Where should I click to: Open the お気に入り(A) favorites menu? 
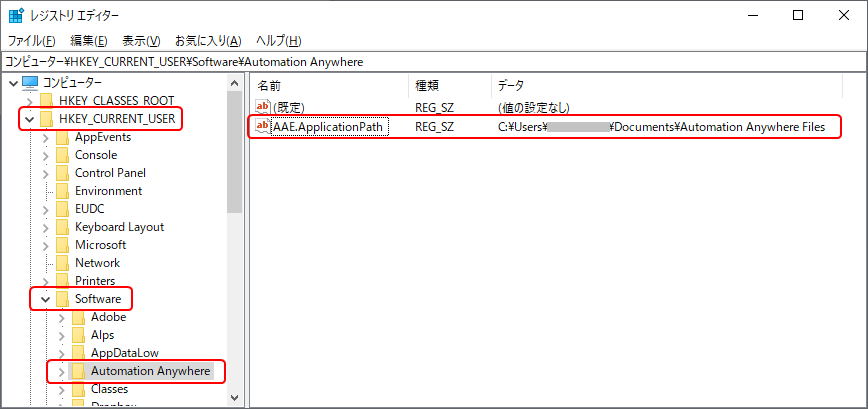(208, 41)
